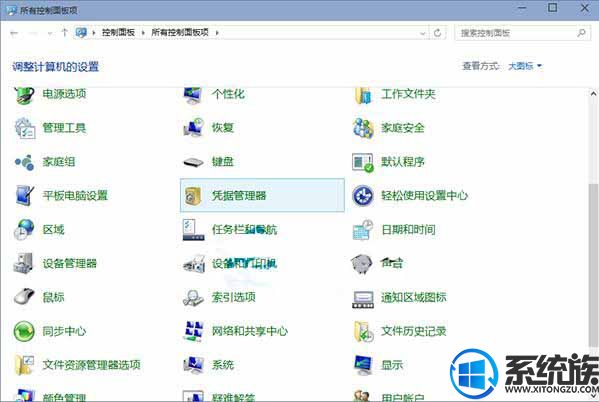Open the 轻松使用设置中心 ease of access icon
This screenshot has width=599, height=402.
click(x=363, y=196)
